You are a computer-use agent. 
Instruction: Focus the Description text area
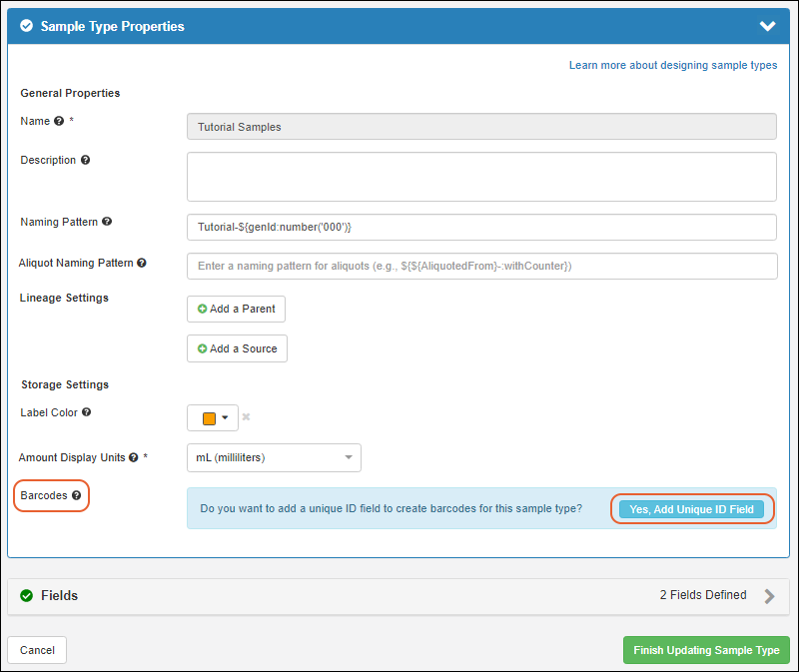(481, 177)
